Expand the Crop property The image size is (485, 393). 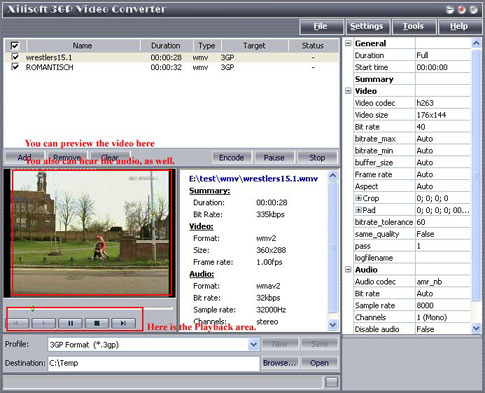pos(358,198)
